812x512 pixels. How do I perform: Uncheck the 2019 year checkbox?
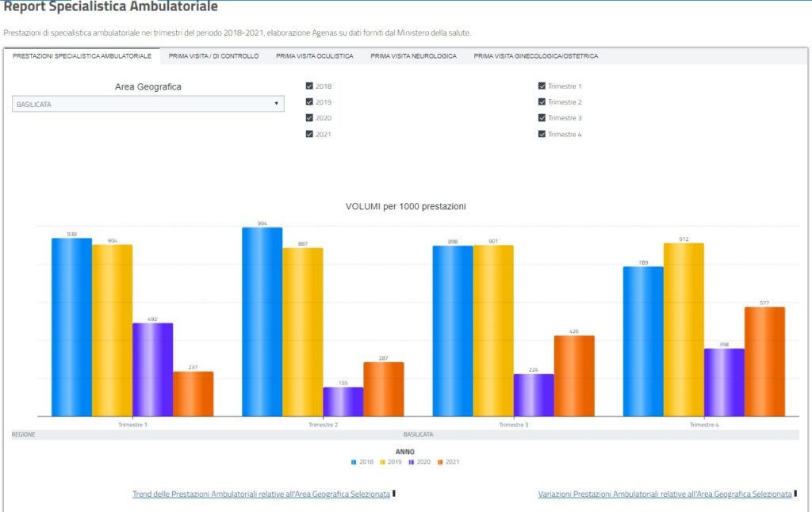(309, 102)
